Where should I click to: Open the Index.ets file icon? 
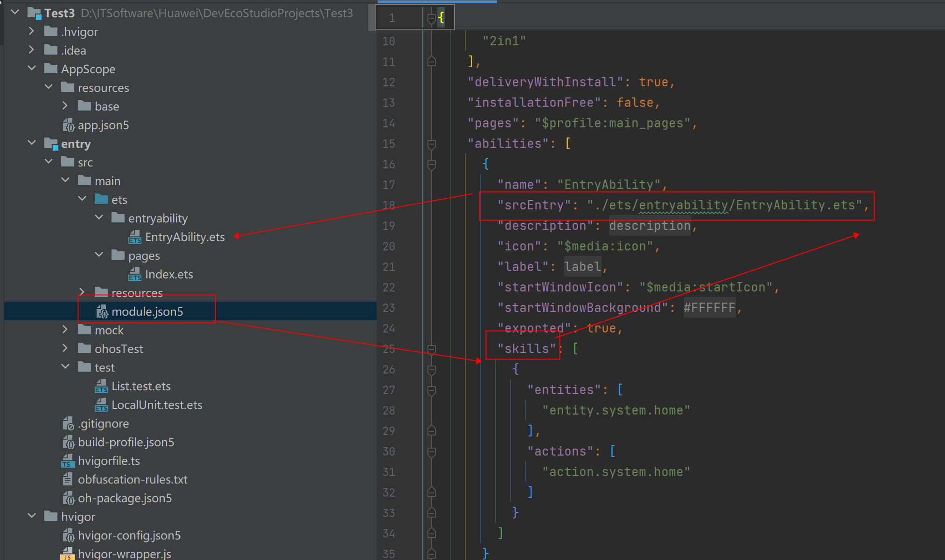(135, 274)
